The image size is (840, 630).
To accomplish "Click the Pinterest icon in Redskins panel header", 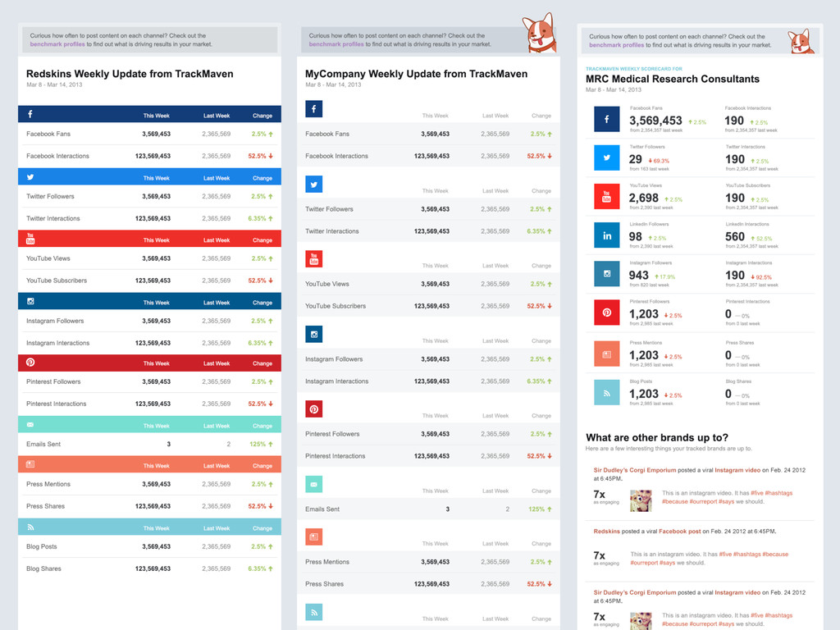I will coord(30,362).
